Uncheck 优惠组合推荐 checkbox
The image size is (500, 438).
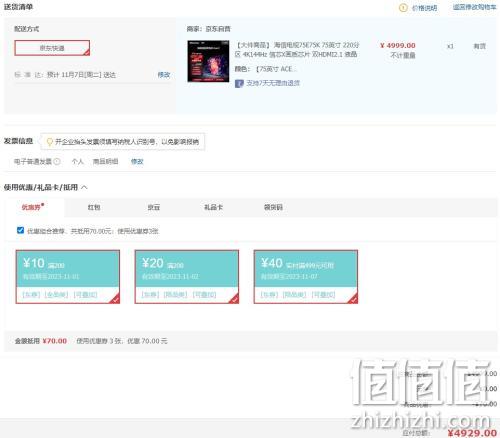[20, 230]
